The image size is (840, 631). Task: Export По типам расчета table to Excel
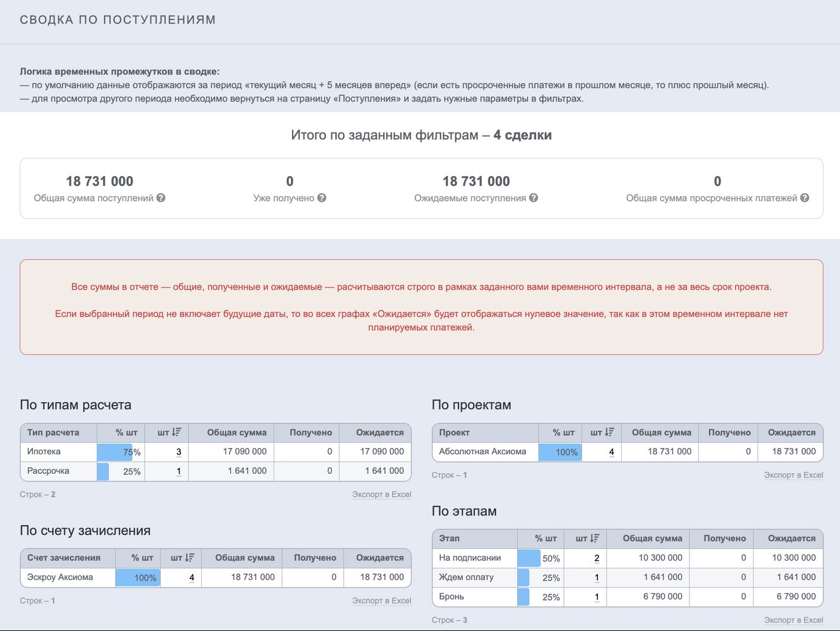tap(382, 495)
